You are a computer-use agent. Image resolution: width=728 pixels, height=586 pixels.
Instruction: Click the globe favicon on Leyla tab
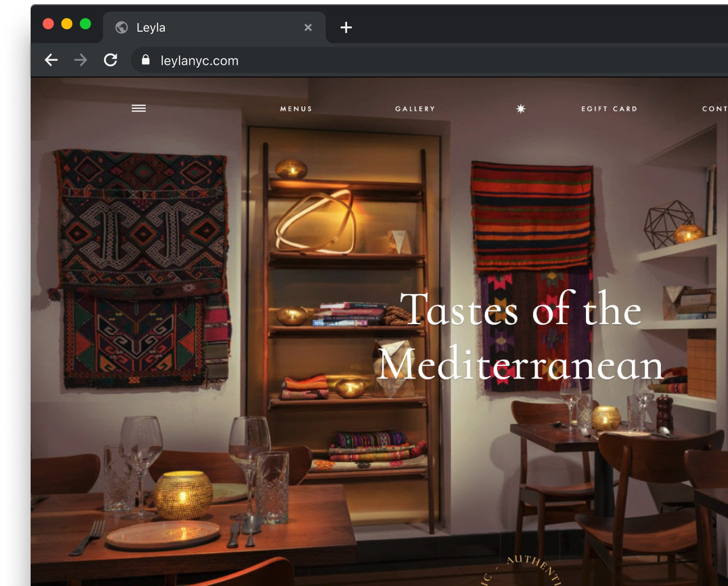pos(122,27)
